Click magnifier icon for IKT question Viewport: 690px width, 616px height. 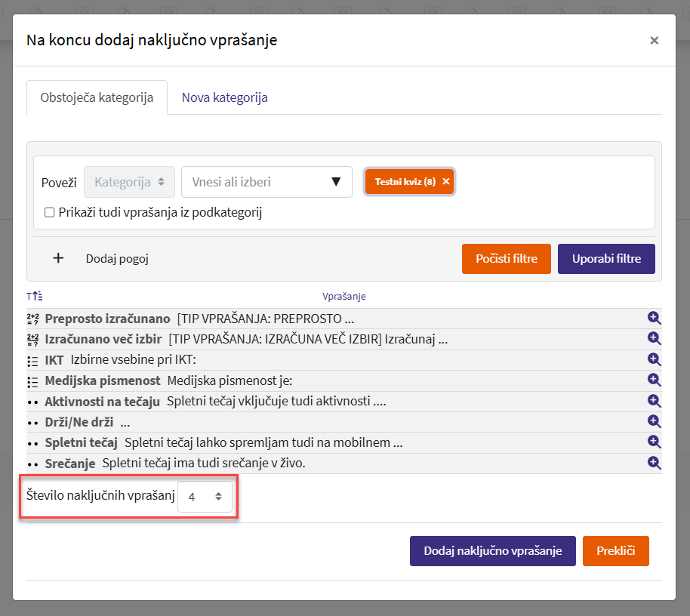654,360
